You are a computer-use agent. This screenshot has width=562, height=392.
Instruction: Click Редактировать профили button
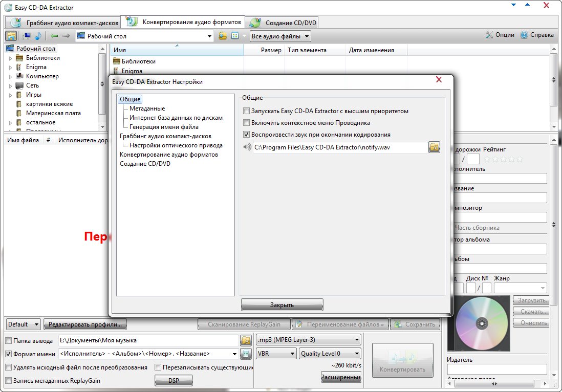[85, 324]
